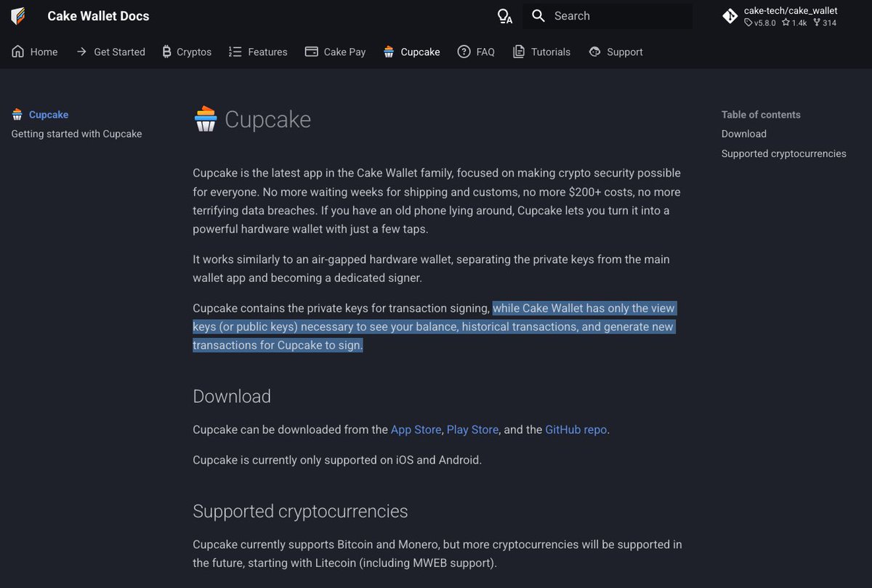
Task: Click the support face icon beside Support
Action: click(x=595, y=52)
